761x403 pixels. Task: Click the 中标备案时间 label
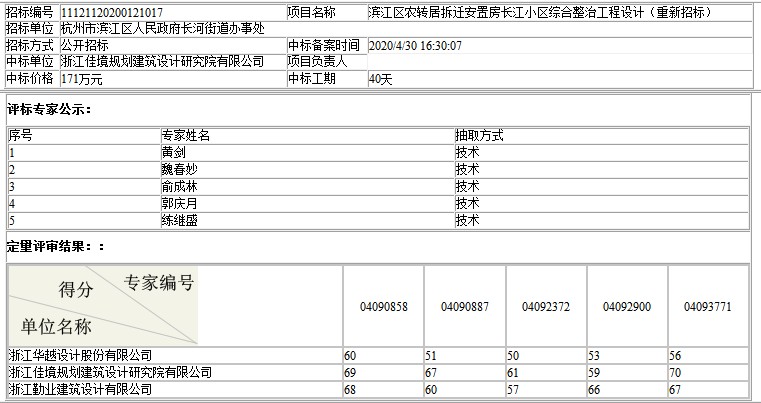click(x=323, y=46)
